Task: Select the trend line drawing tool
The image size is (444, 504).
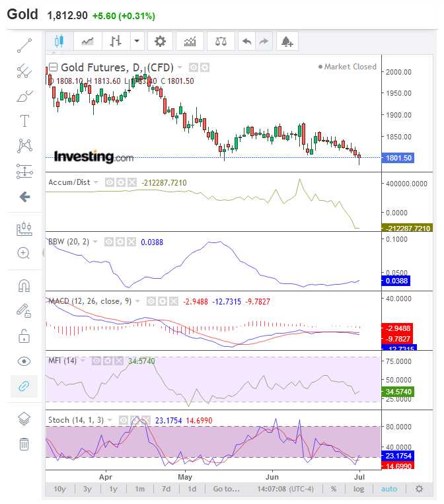Action: point(24,46)
